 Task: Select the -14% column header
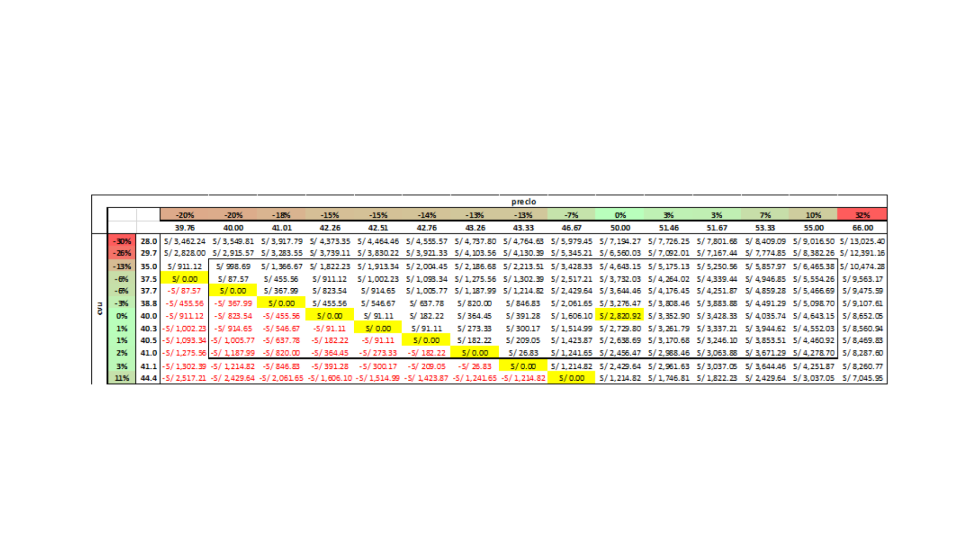[427, 215]
